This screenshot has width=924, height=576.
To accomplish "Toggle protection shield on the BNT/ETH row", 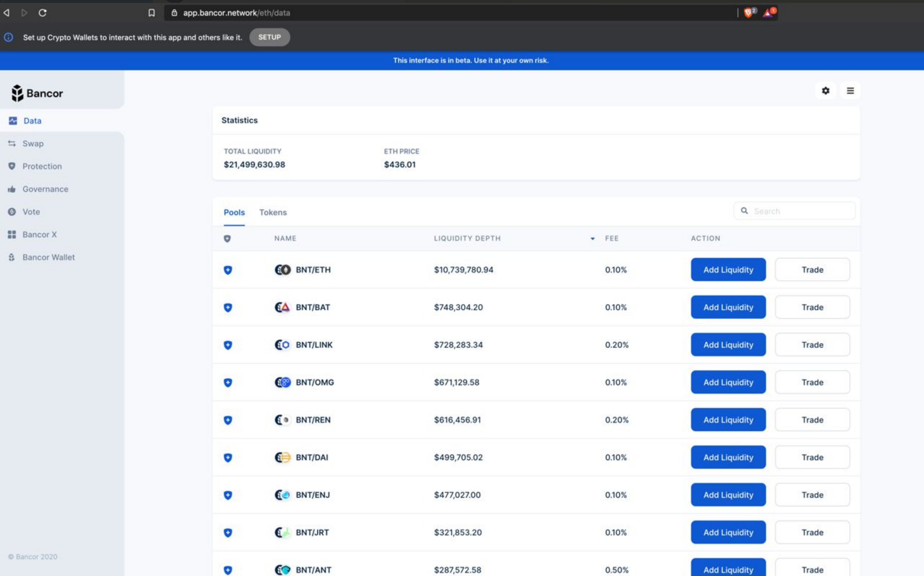I will [228, 270].
